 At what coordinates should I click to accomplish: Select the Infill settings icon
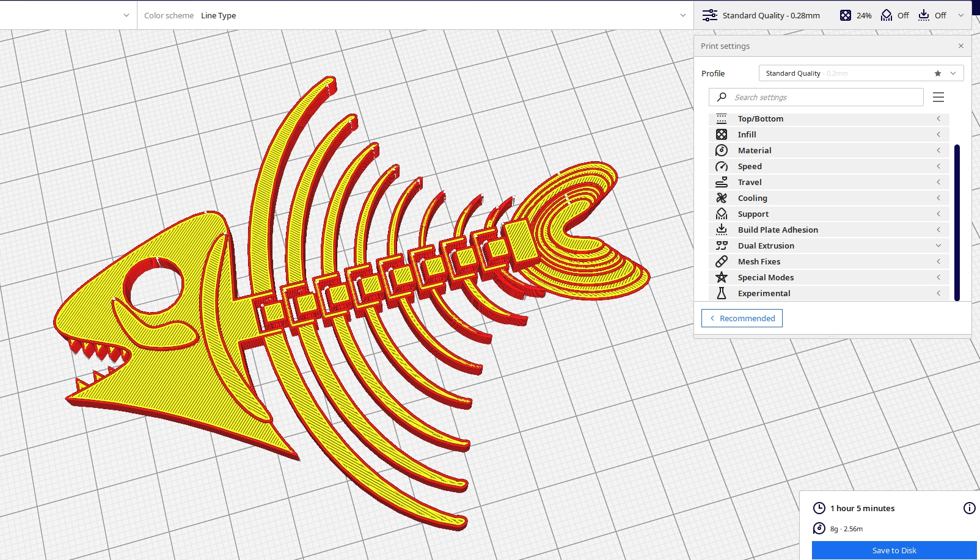(722, 134)
